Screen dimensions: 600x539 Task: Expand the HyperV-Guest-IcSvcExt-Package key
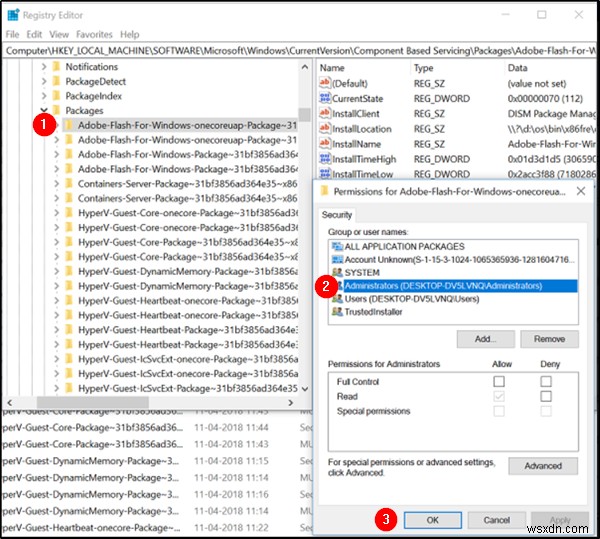coord(56,388)
